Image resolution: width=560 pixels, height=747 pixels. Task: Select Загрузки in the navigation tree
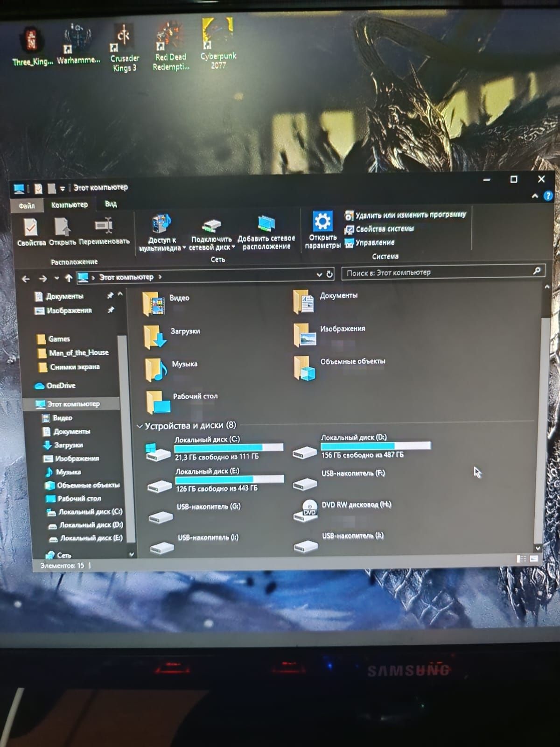point(63,445)
